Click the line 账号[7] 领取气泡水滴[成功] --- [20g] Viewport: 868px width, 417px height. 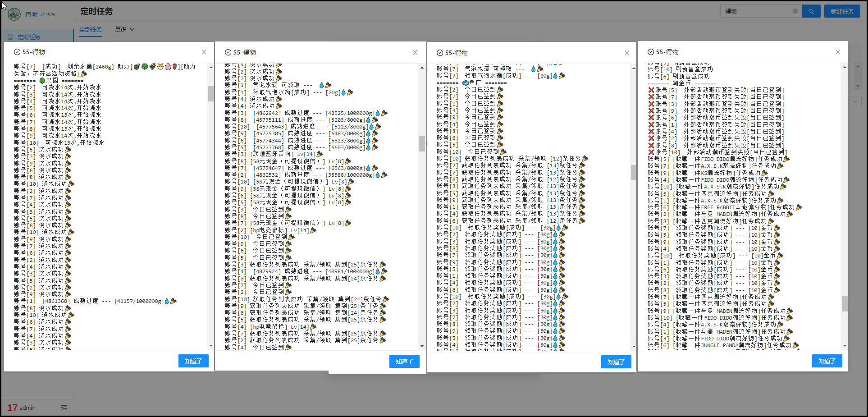coord(501,76)
